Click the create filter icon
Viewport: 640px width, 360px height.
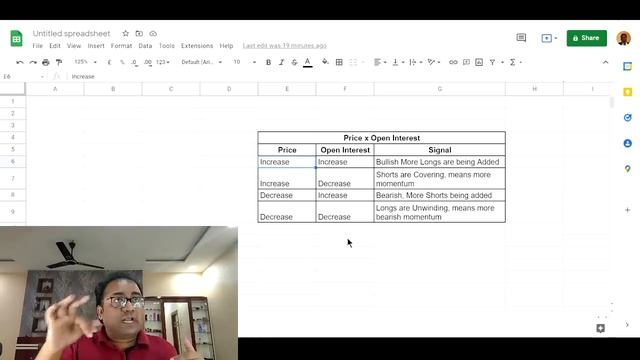coord(493,62)
